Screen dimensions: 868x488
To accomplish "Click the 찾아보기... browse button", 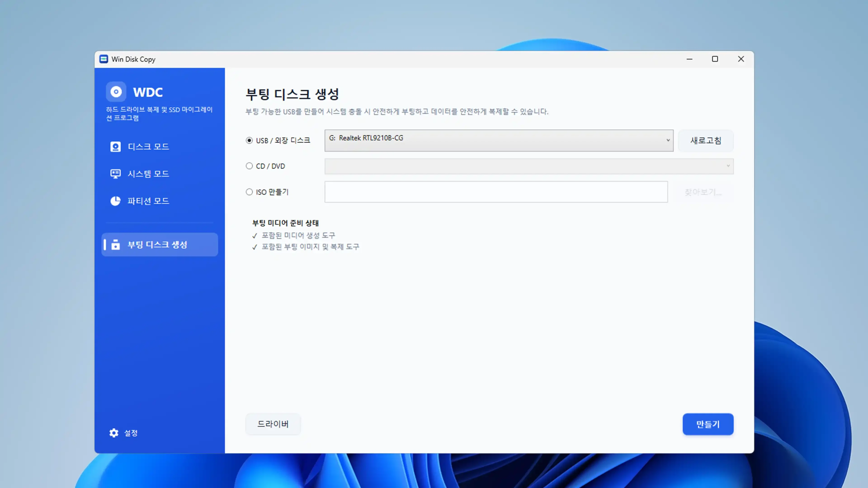I will 703,192.
